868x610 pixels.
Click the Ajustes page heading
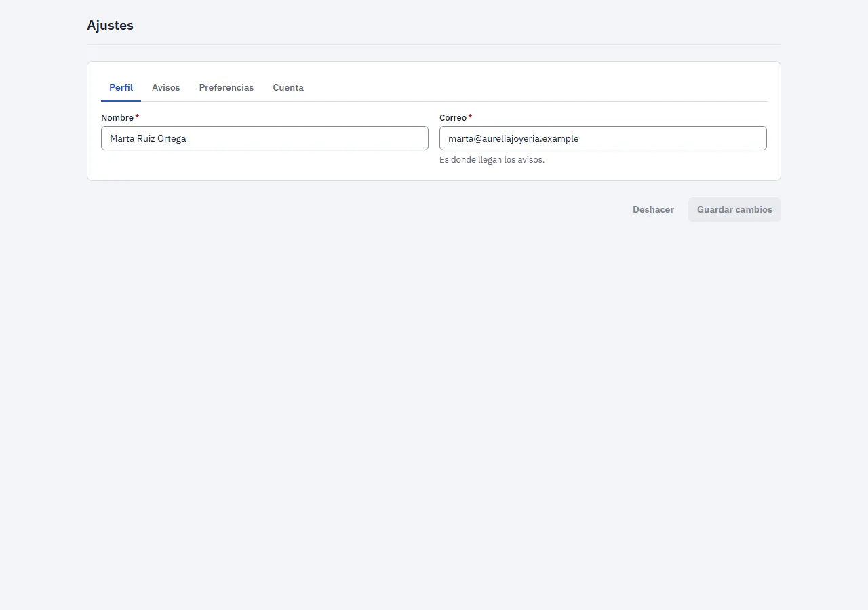(x=110, y=26)
